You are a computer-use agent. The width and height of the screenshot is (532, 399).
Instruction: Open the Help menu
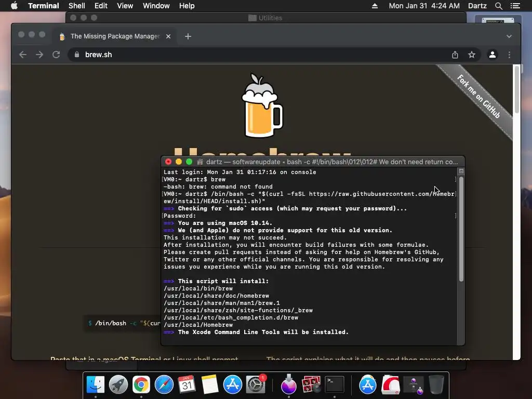(x=187, y=6)
